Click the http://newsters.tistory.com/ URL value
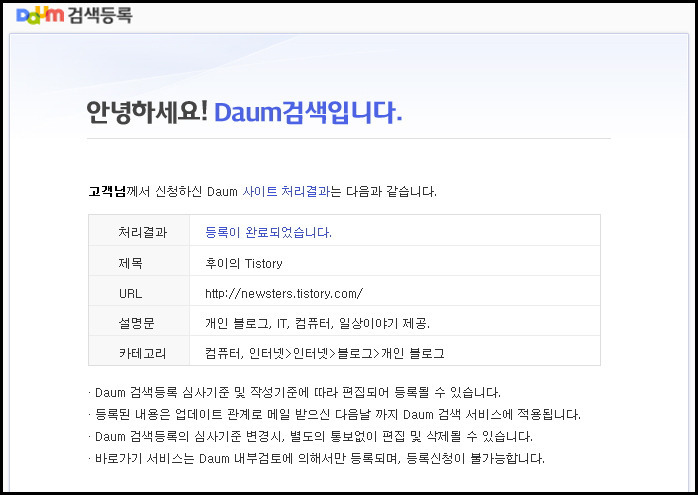This screenshot has width=698, height=495. 284,293
